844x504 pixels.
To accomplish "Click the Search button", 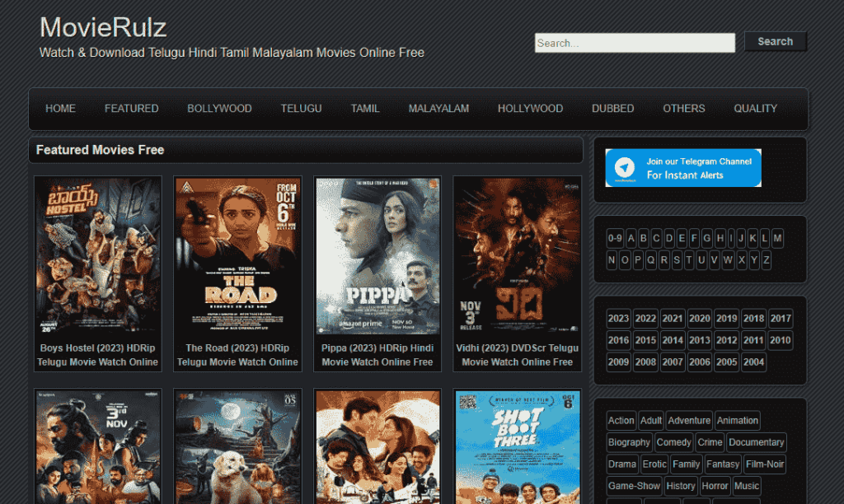I will coord(775,41).
